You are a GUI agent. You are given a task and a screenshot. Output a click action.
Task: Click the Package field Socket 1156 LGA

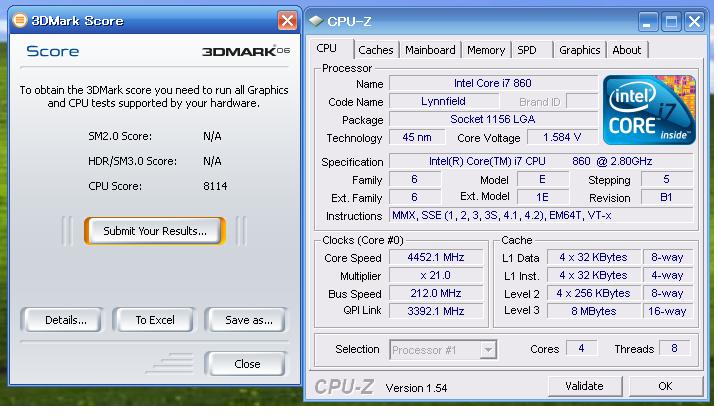coord(493,119)
